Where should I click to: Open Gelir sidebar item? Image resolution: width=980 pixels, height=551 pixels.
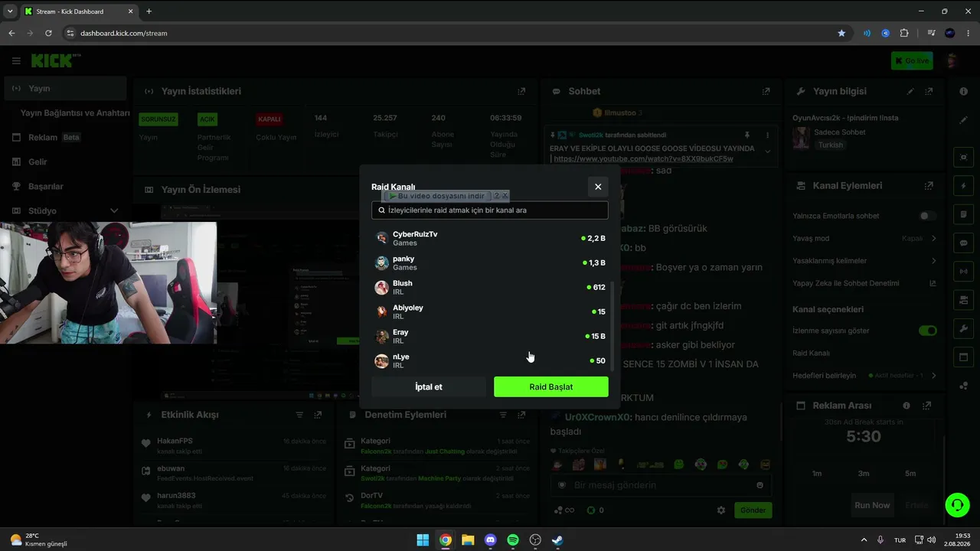click(x=65, y=161)
